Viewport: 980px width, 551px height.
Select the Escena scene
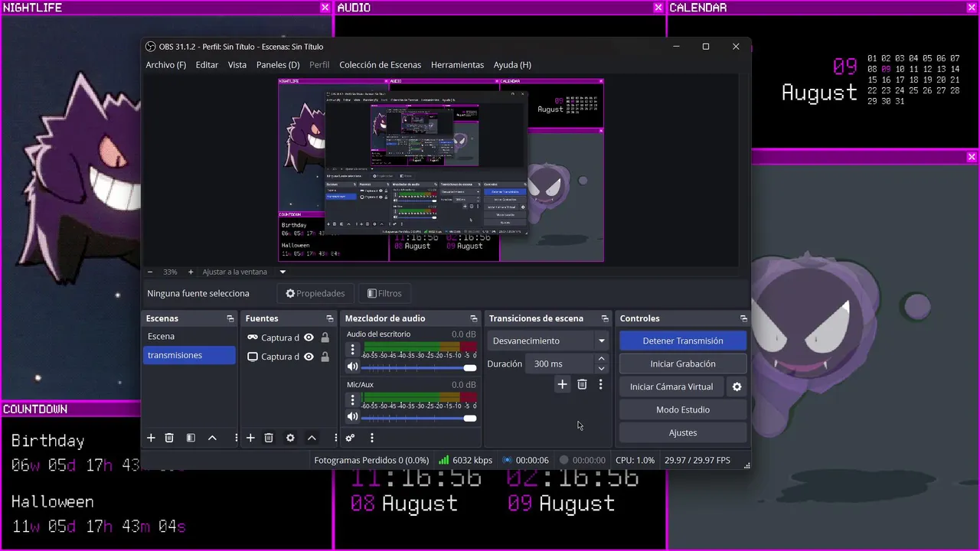point(189,337)
